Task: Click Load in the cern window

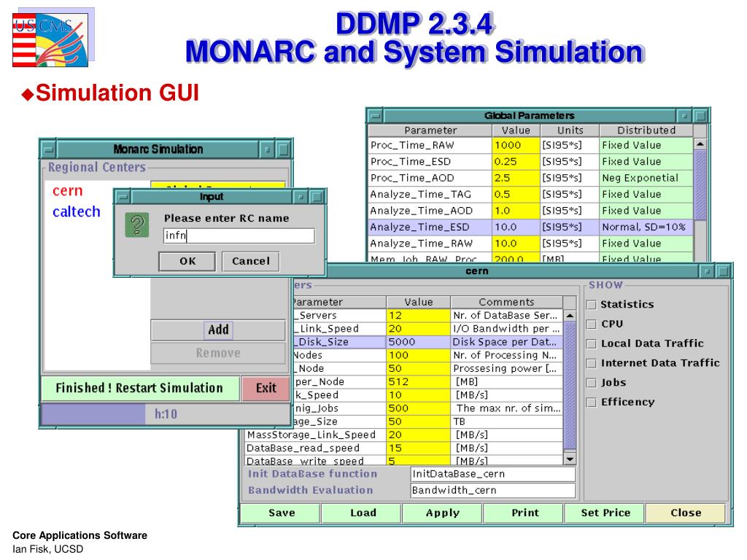Action: pos(363,513)
